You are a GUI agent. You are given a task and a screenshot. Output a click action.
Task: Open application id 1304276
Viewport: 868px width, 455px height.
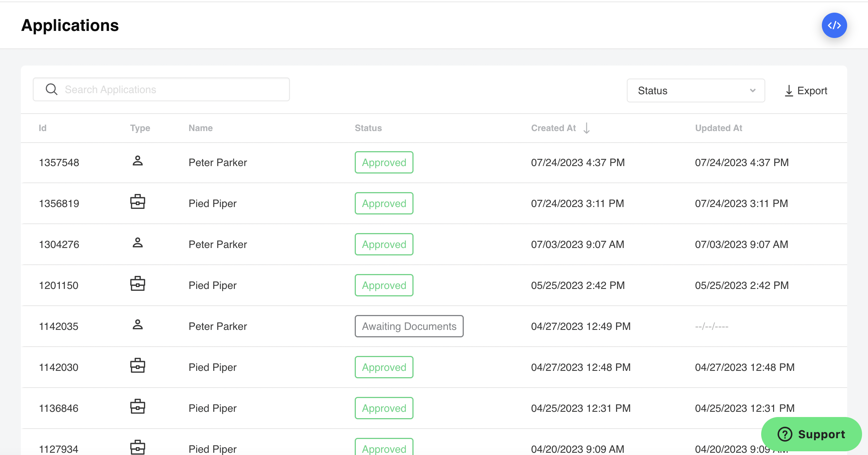coord(59,245)
